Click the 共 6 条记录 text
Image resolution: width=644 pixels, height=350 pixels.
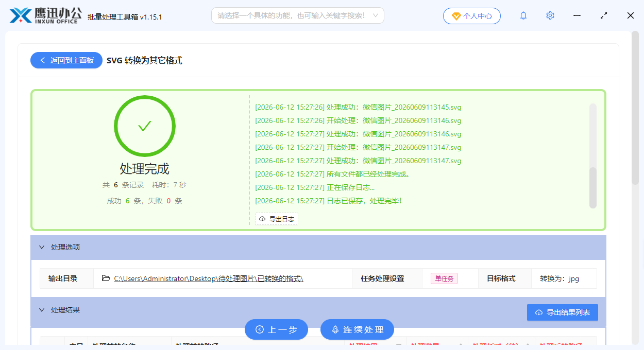(x=123, y=185)
